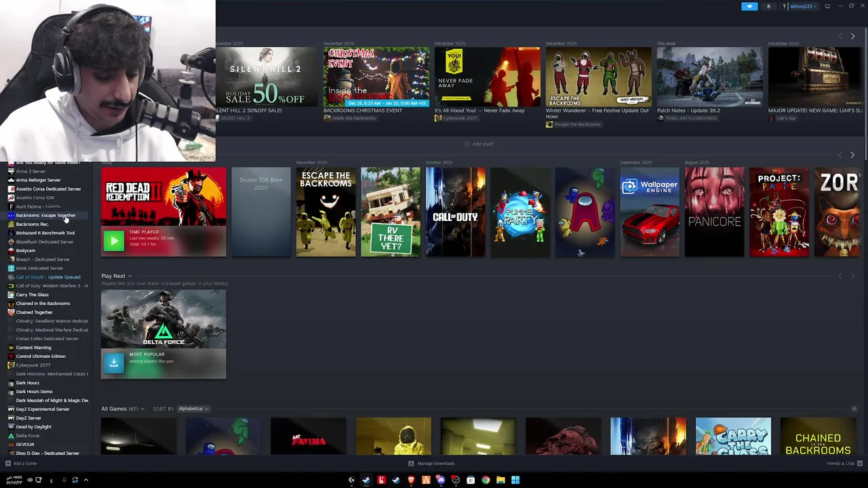
Task: Select Source SDK Base 2007 tile
Action: point(261,212)
